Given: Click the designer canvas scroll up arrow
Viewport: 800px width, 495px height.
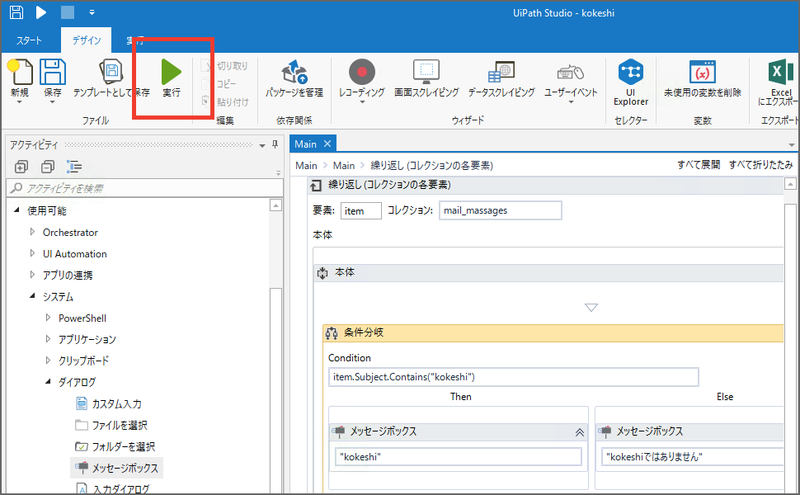Looking at the screenshot, I should pos(790,184).
